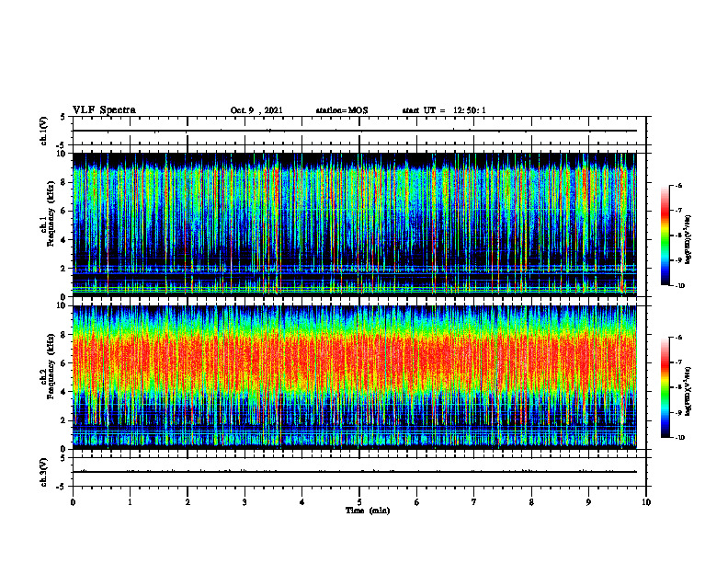Select the "Time (min)" axis label
Screen dimensions: 728x563
point(368,511)
